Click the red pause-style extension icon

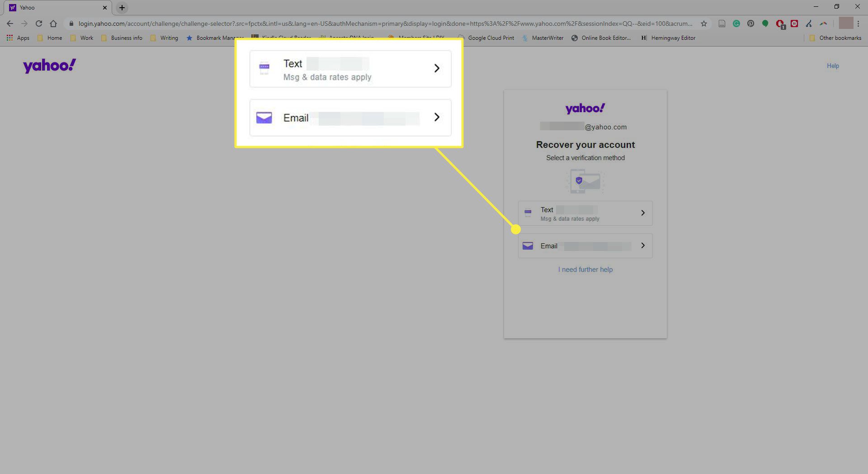click(x=794, y=24)
